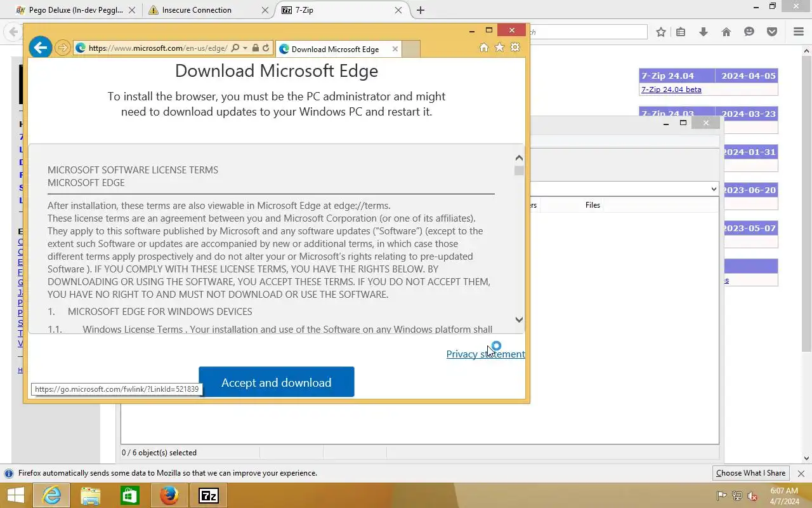The width and height of the screenshot is (812, 508).
Task: Open a new Firefox tab
Action: tap(420, 10)
